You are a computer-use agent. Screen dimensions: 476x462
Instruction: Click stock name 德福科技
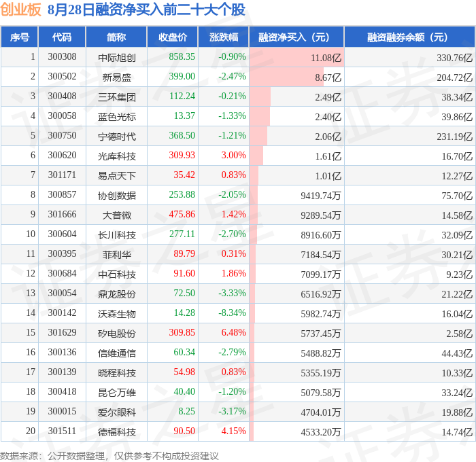click(x=116, y=432)
